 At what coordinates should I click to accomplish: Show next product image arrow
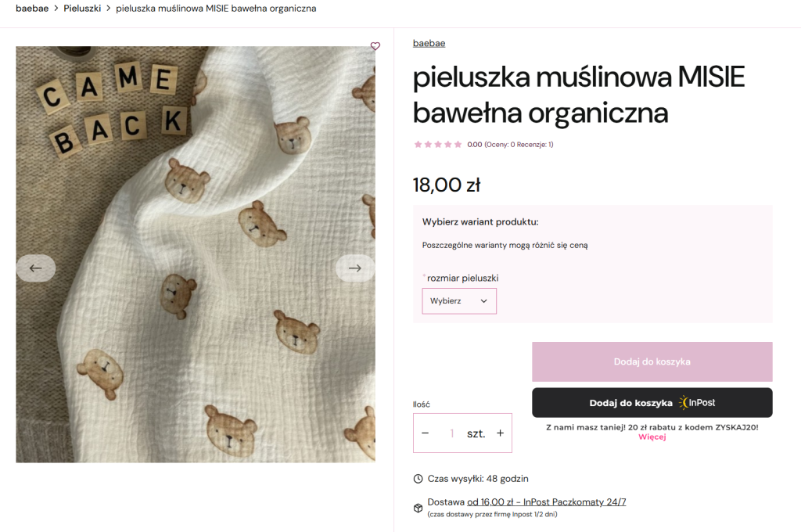coord(355,268)
